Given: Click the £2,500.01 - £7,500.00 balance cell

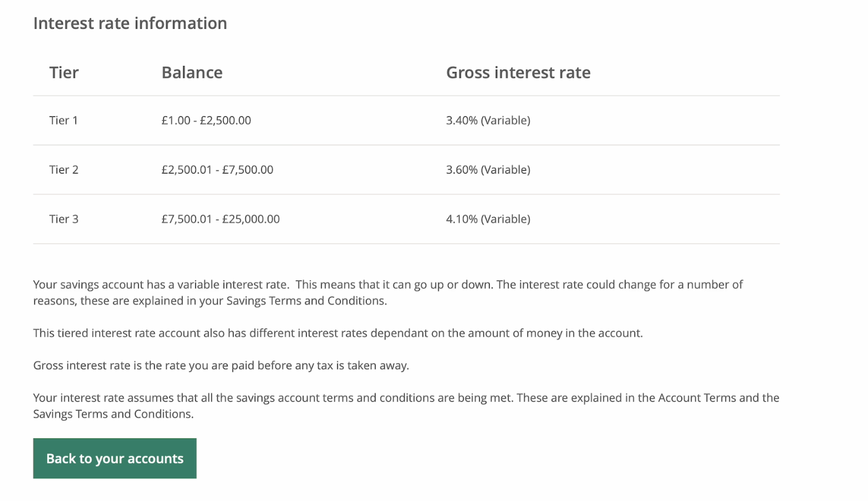Looking at the screenshot, I should tap(217, 170).
